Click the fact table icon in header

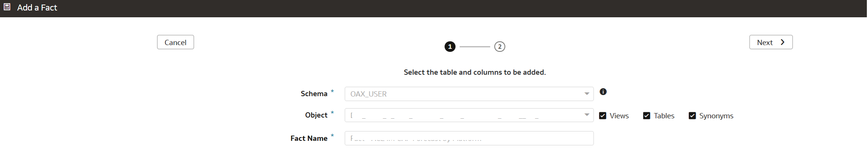click(x=7, y=7)
